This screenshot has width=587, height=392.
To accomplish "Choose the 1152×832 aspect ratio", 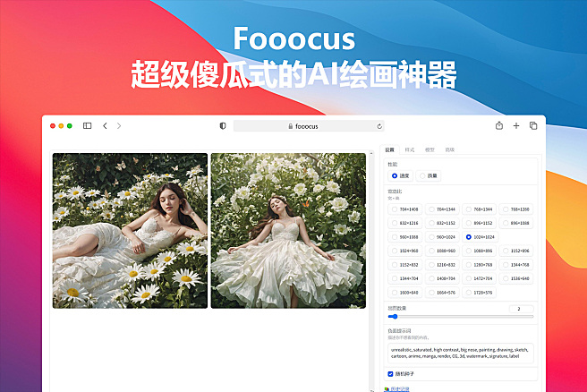I will (x=405, y=265).
